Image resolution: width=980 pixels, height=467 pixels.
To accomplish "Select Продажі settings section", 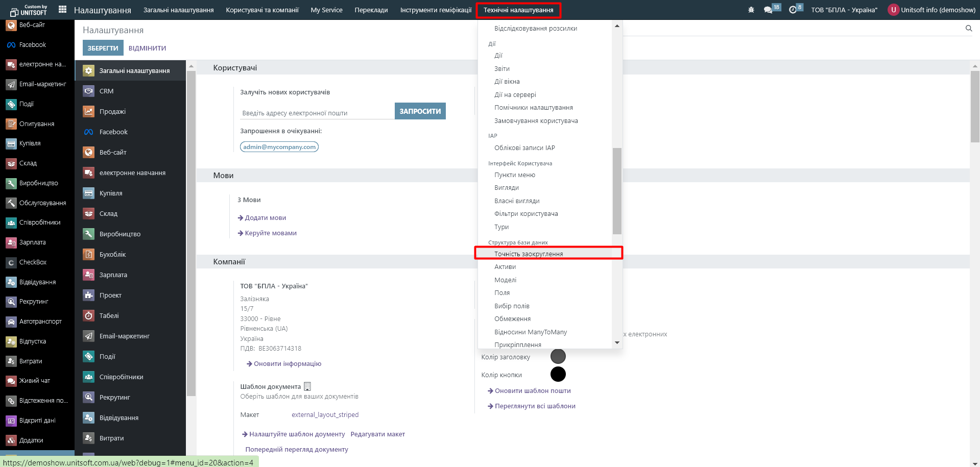I will pyautogui.click(x=130, y=111).
